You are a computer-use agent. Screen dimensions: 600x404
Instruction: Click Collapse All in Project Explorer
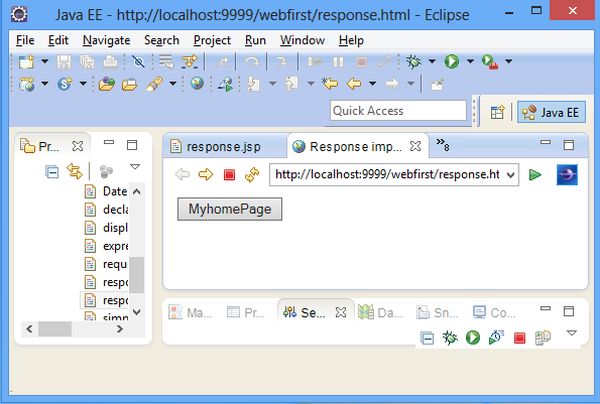point(52,172)
